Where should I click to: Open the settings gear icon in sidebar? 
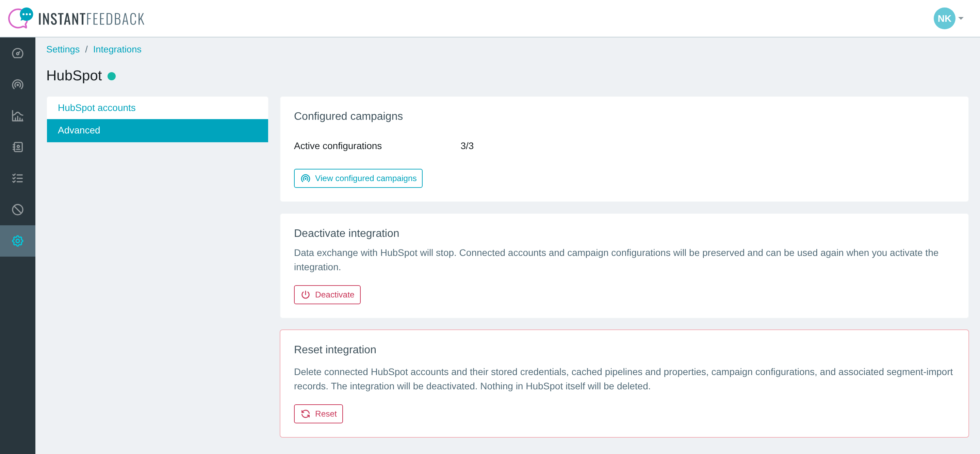pos(17,241)
